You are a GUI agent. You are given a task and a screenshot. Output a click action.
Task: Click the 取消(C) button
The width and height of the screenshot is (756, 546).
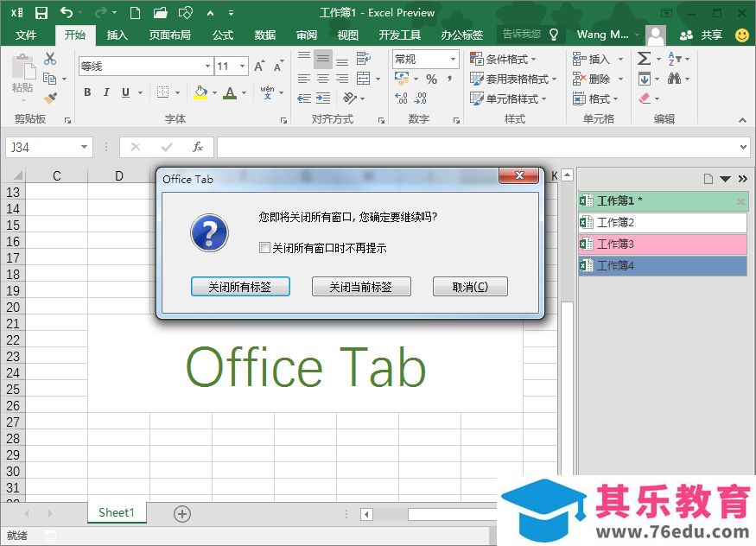470,287
